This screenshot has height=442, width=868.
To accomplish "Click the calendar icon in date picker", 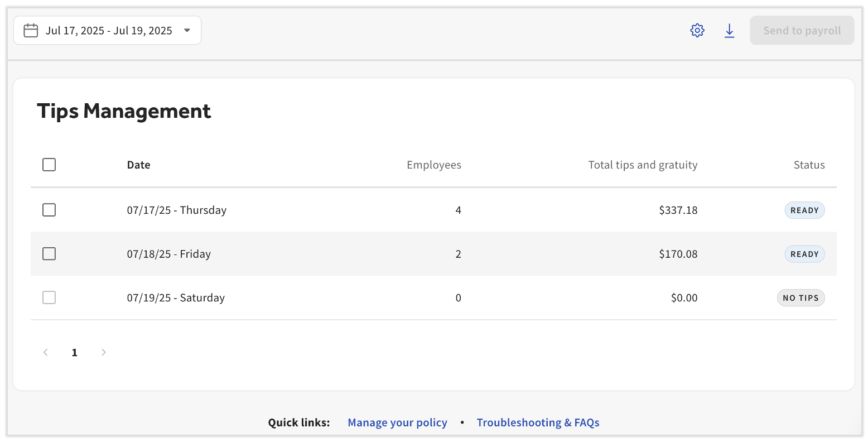I will point(31,31).
